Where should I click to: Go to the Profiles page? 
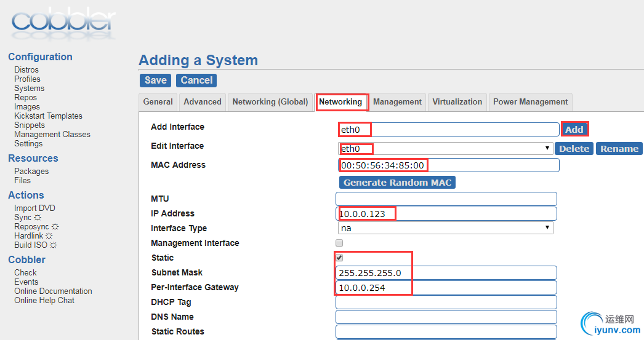(27, 79)
